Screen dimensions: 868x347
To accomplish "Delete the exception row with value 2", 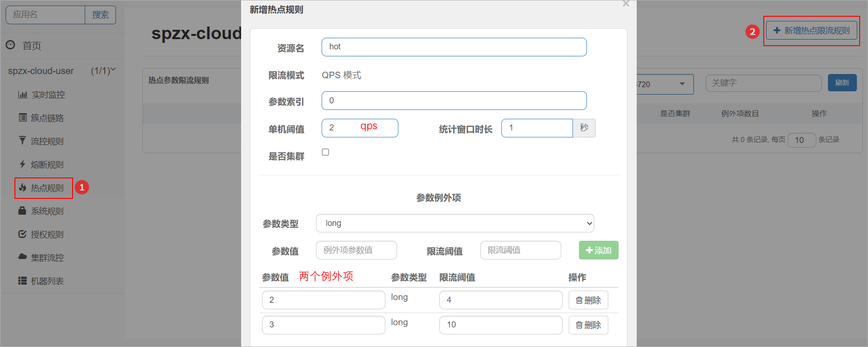I will 588,300.
